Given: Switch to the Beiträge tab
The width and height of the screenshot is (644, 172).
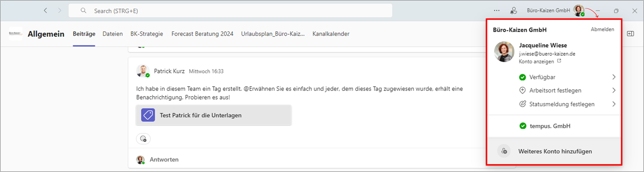Looking at the screenshot, I should pyautogui.click(x=84, y=34).
